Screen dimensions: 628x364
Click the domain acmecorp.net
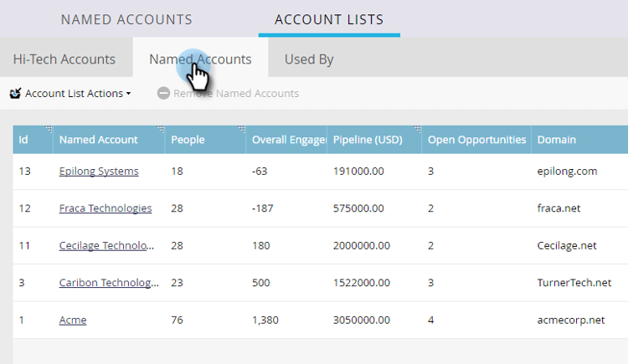571,320
